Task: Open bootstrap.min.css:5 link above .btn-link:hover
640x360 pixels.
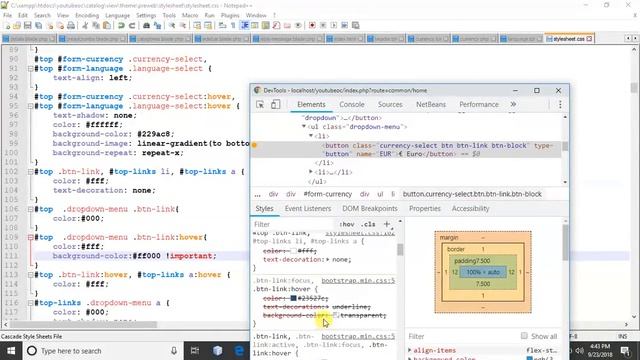Action: (x=358, y=281)
